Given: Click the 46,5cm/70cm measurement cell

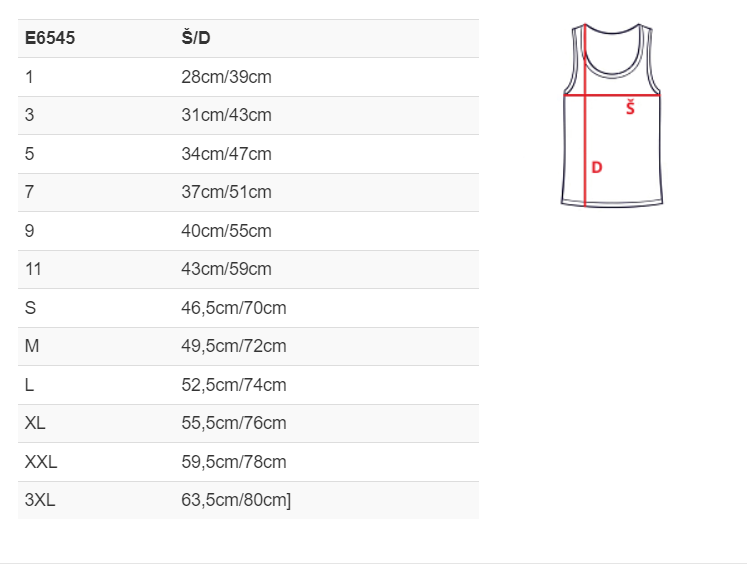Looking at the screenshot, I should 234,308.
